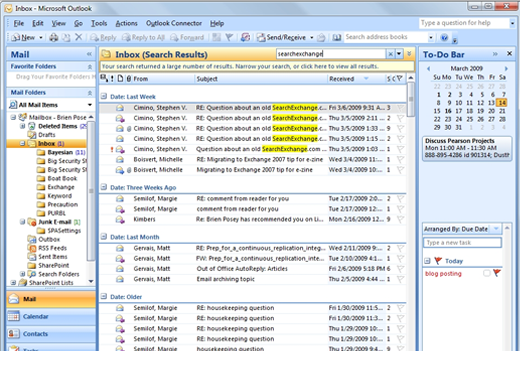Click the large results info bar link

coord(257,67)
